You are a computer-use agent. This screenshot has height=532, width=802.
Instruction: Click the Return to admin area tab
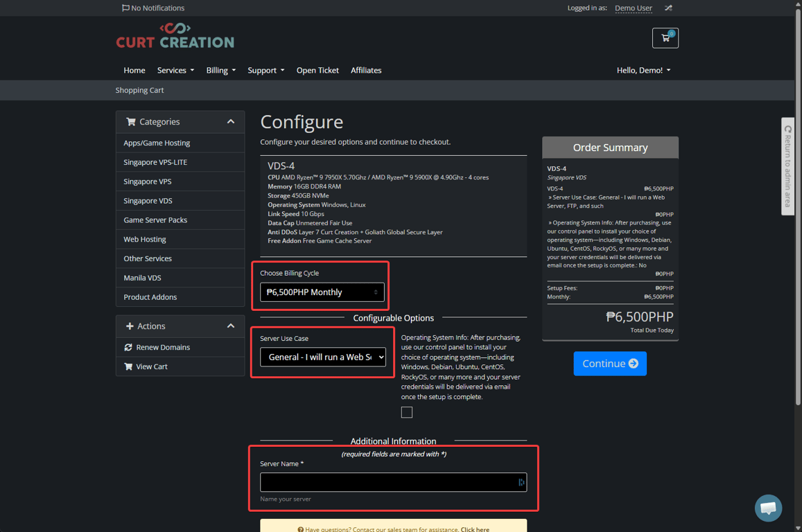787,166
